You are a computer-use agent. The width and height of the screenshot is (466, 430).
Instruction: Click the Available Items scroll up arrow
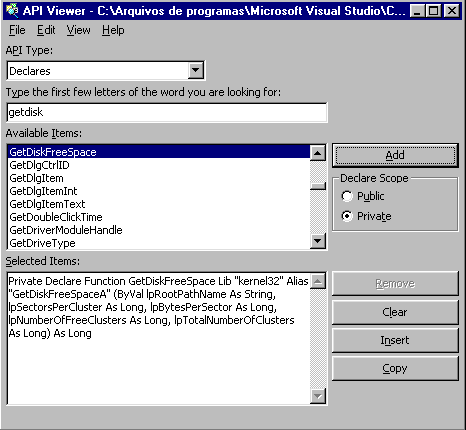[318, 153]
